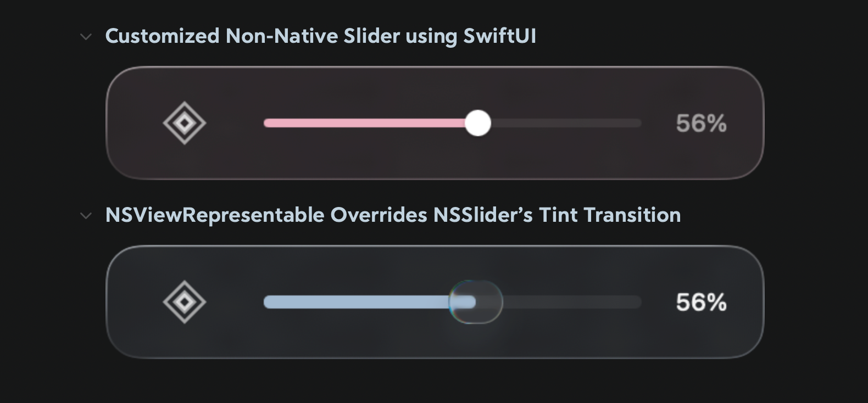Screen dimensions: 868x403
Task: Click the far left start of the pink slider
Action: [267, 123]
